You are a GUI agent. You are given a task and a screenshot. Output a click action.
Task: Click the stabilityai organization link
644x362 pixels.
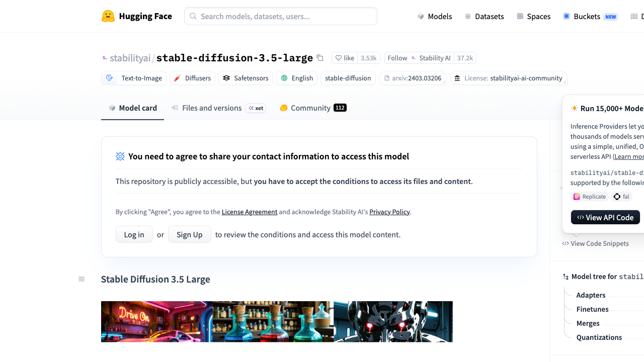click(130, 58)
